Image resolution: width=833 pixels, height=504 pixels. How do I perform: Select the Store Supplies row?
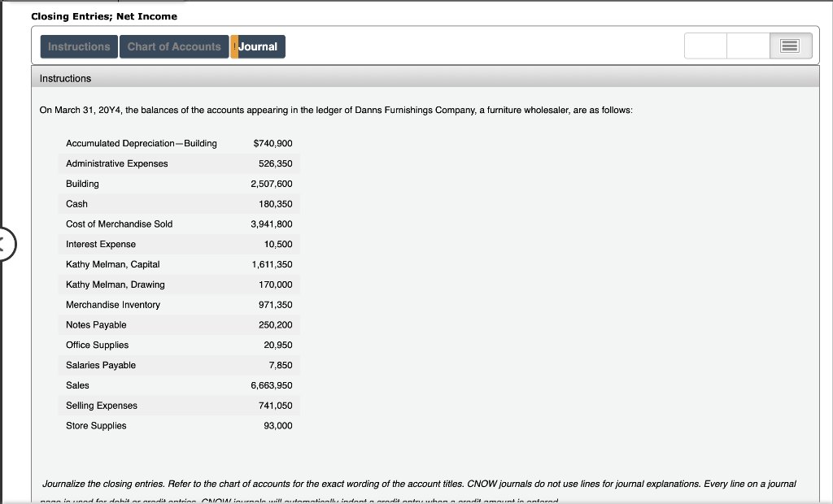click(179, 425)
